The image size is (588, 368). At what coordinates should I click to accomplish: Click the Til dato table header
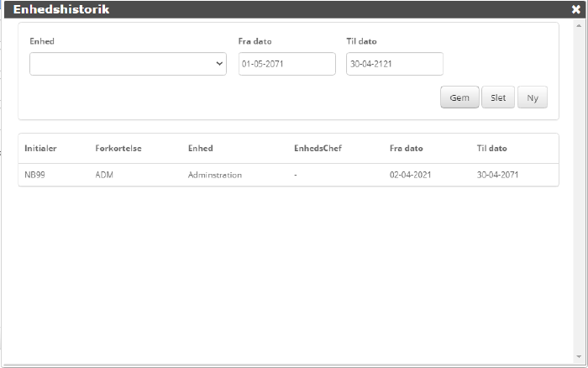pos(491,149)
